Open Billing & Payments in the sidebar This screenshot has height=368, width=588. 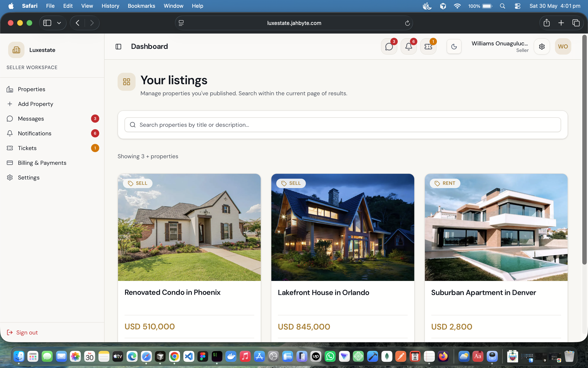click(52, 163)
